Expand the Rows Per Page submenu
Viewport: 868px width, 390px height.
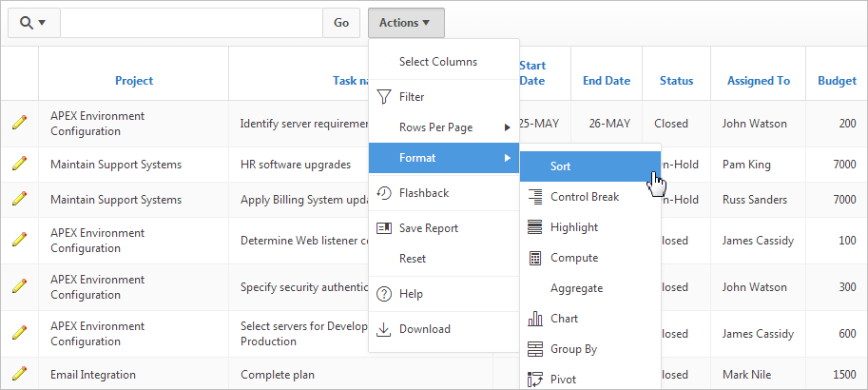(443, 127)
